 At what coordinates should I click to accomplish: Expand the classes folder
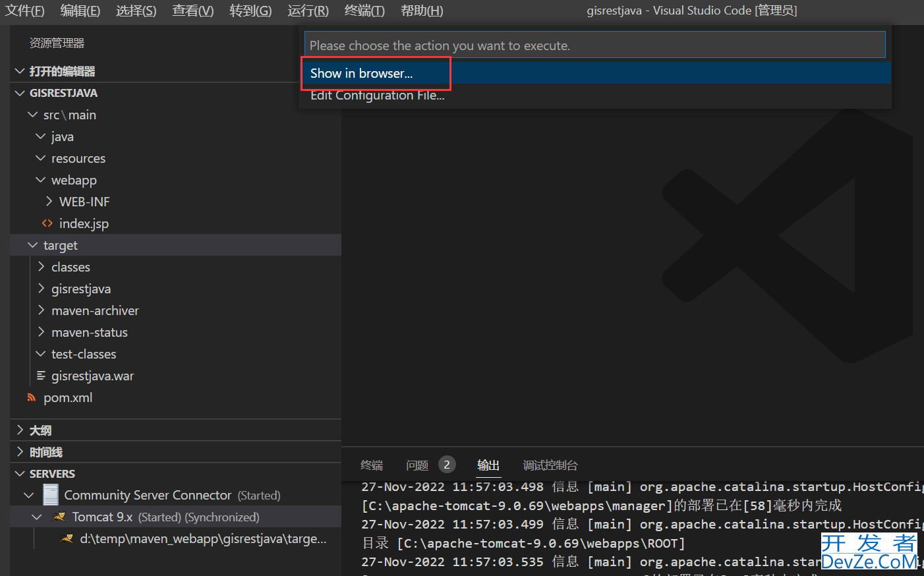[x=41, y=267]
